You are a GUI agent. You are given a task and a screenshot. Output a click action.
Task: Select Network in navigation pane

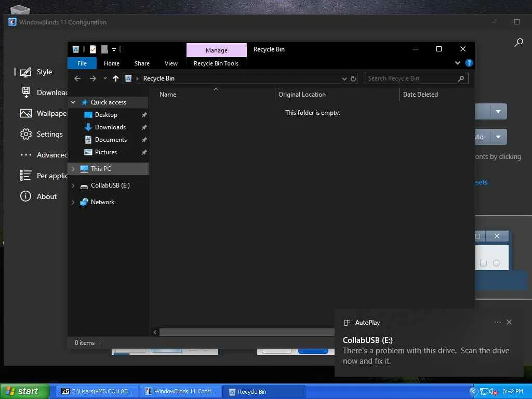(x=102, y=202)
